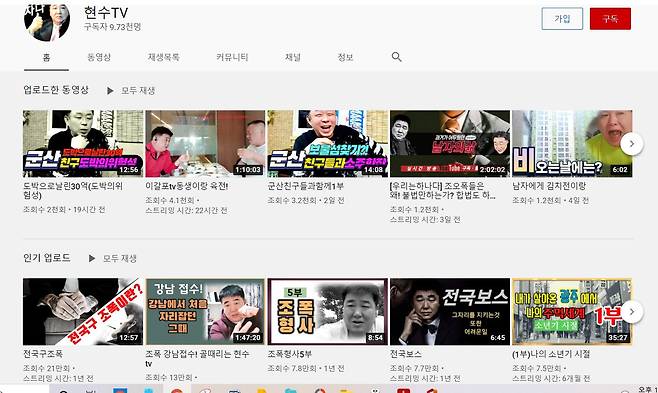Open the 업로드한 동영상 section heading

click(56, 90)
